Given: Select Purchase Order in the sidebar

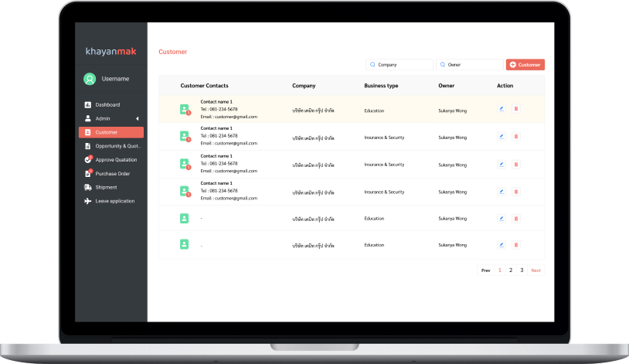Looking at the screenshot, I should point(112,174).
